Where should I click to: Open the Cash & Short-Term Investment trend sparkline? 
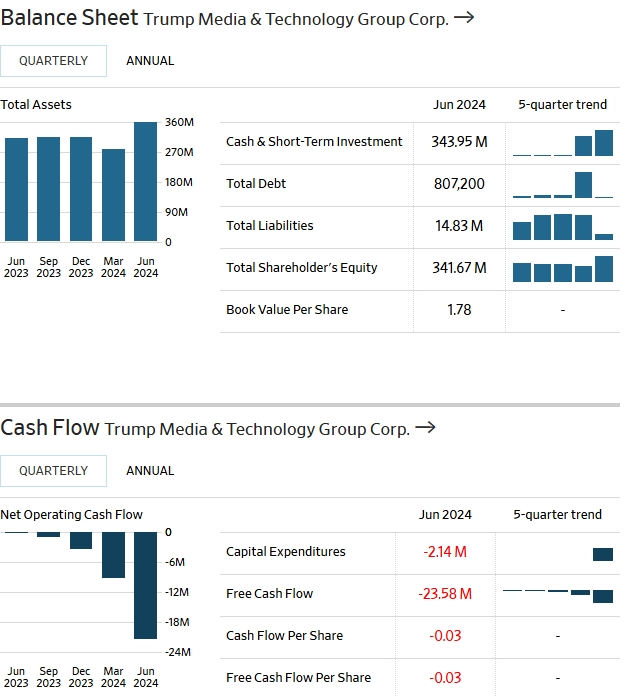pyautogui.click(x=563, y=143)
